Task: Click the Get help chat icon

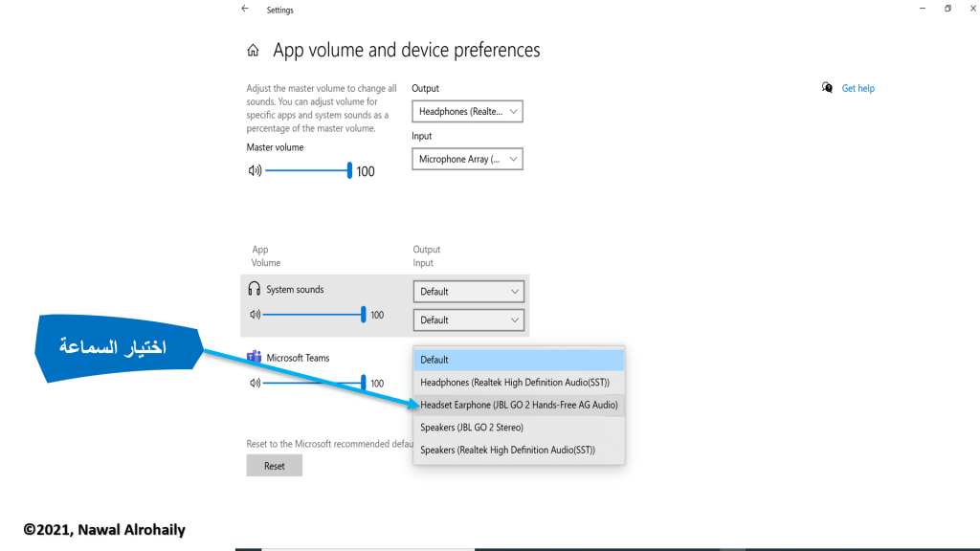Action: click(827, 88)
